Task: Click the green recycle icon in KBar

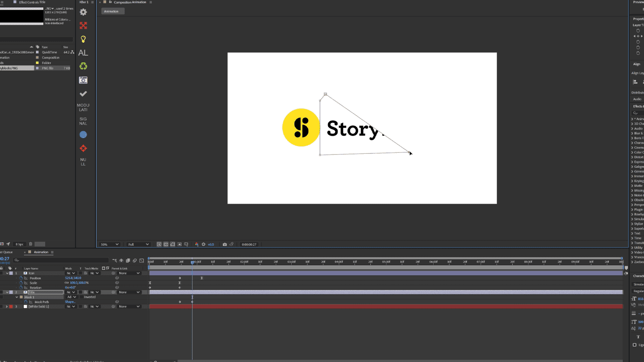Action: click(83, 66)
